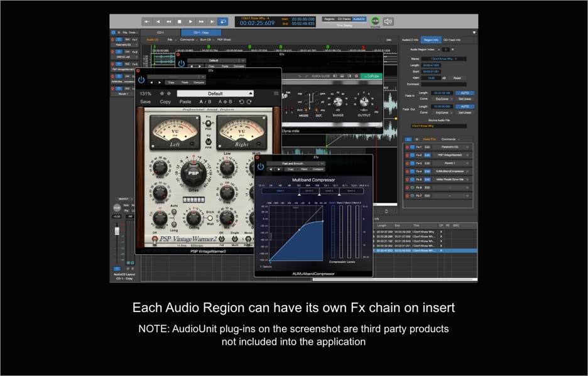Click the Stop transport button
Viewport: 588px width, 376px height.
tap(180, 21)
